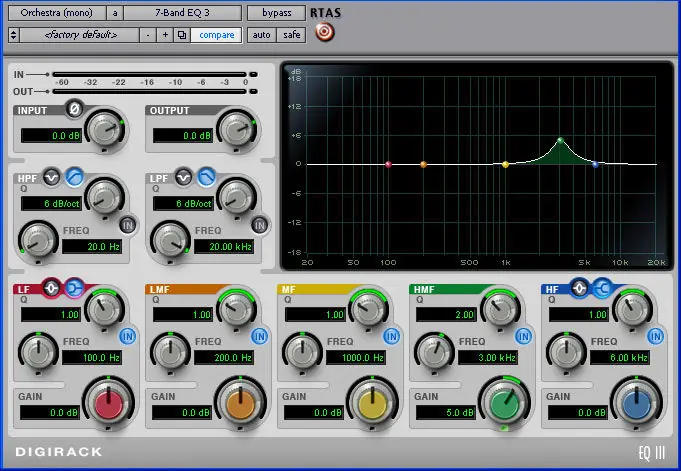Select LF peak filter type icon
This screenshot has height=471, width=681.
point(52,288)
